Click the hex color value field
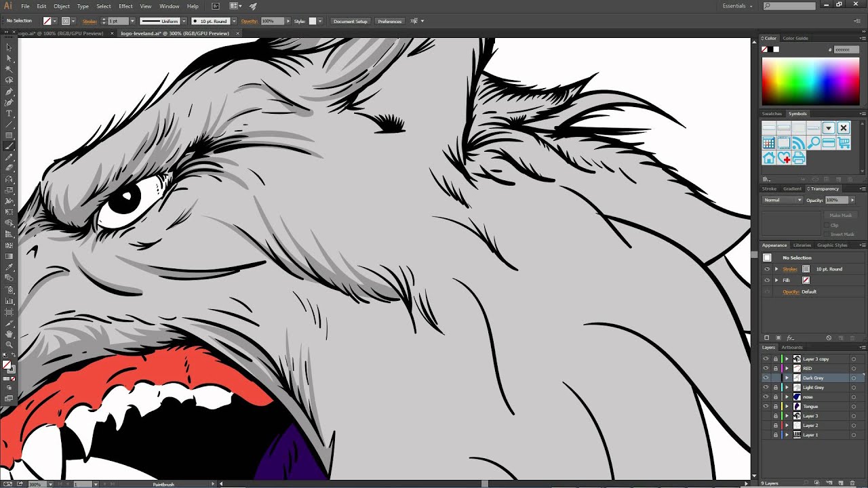This screenshot has height=488, width=868. (x=846, y=49)
